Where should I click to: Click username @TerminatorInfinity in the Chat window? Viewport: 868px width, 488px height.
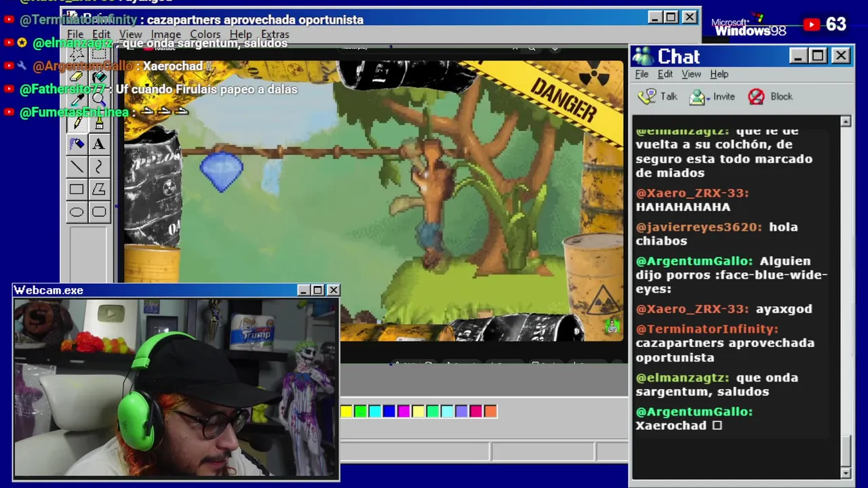707,329
